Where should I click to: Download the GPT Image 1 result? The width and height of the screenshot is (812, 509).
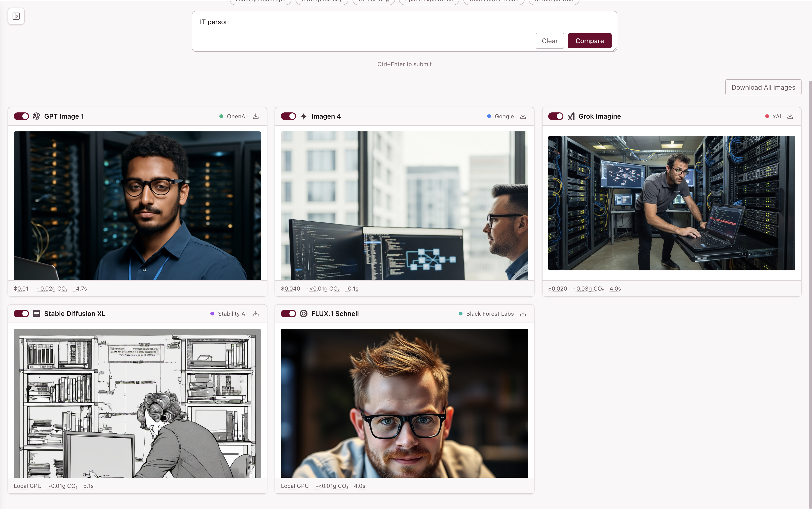[x=256, y=116]
